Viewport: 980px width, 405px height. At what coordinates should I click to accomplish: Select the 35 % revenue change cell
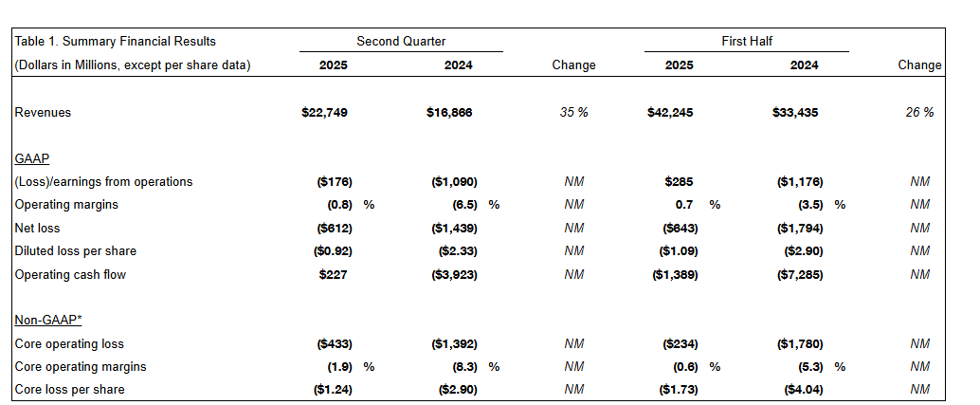573,112
